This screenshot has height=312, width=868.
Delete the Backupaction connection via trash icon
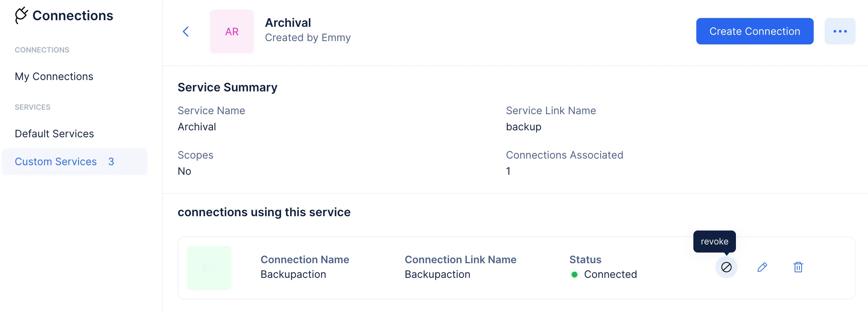(798, 267)
